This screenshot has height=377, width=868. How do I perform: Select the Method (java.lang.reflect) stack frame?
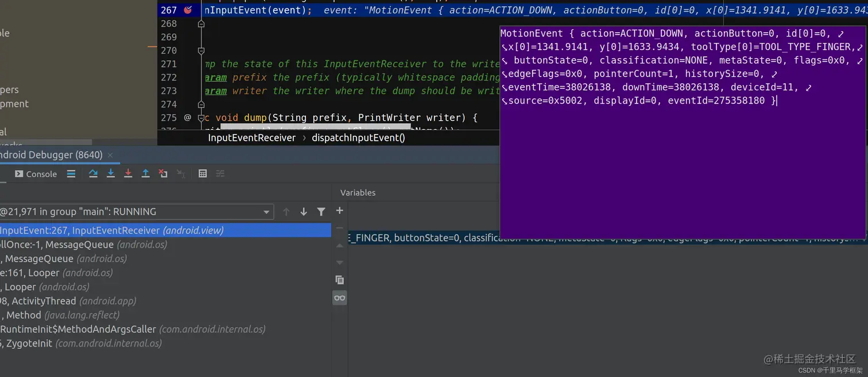[x=165, y=315]
